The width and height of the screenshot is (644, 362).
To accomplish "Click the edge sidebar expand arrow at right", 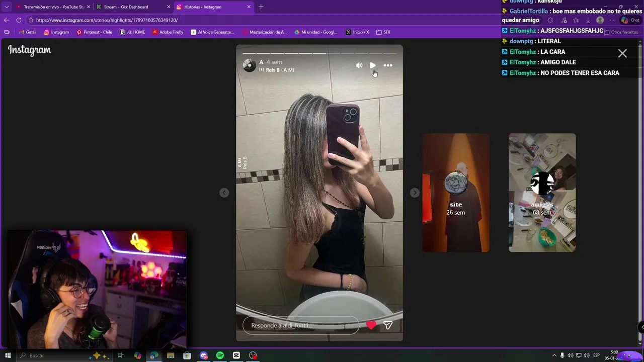I will coord(641,327).
